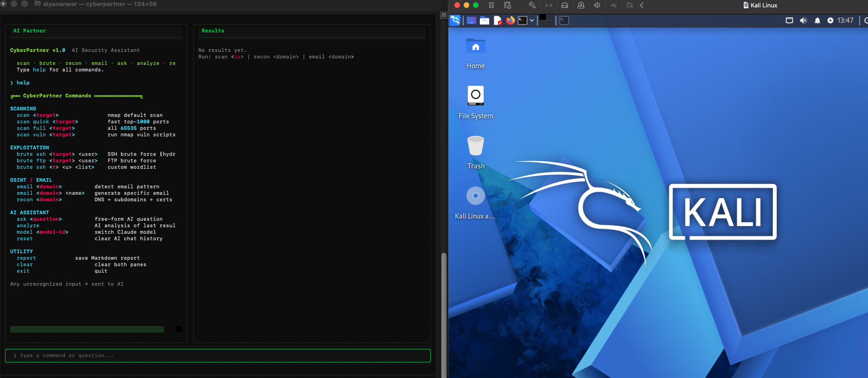Launch the text editor from Kali panel
Image resolution: width=868 pixels, height=378 pixels.
click(498, 20)
